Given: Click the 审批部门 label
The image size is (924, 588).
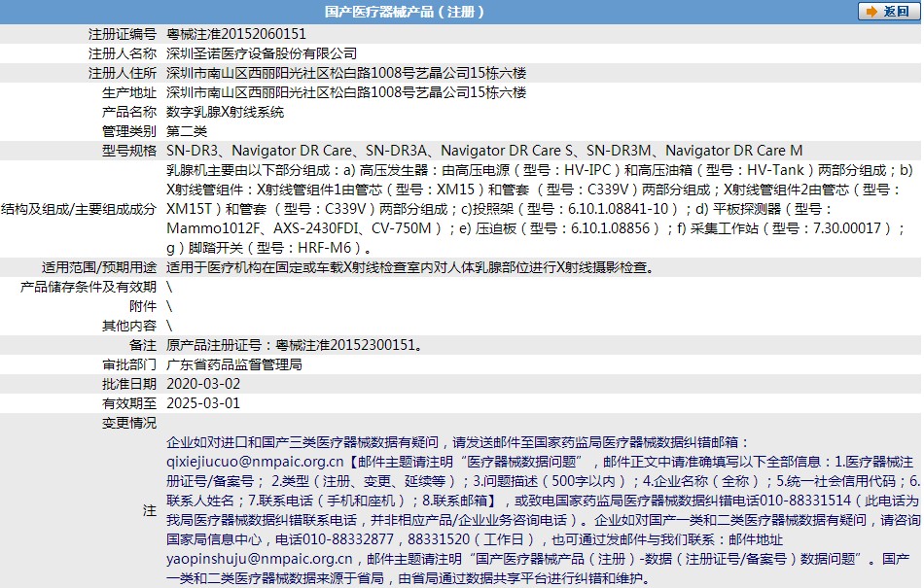Looking at the screenshot, I should tap(129, 364).
